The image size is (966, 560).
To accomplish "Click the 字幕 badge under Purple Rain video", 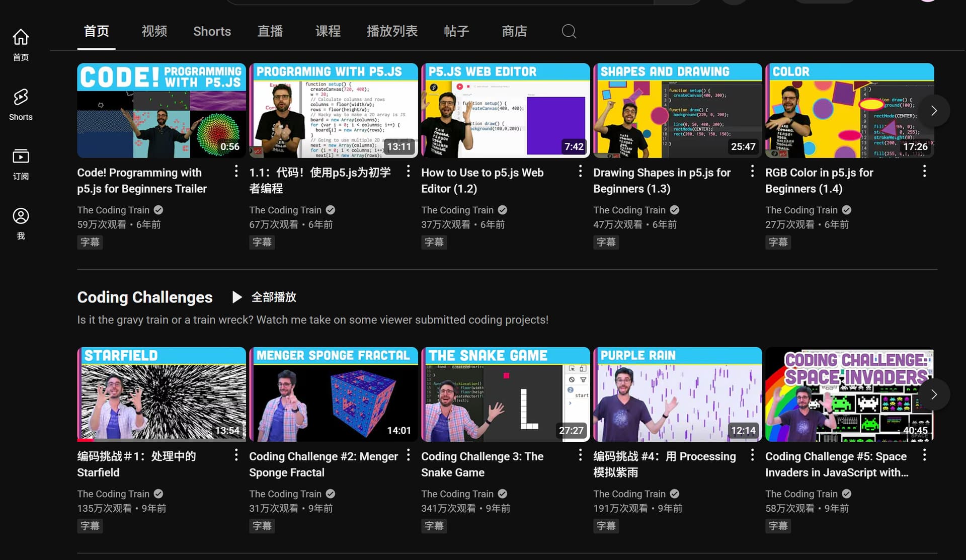I will [606, 526].
